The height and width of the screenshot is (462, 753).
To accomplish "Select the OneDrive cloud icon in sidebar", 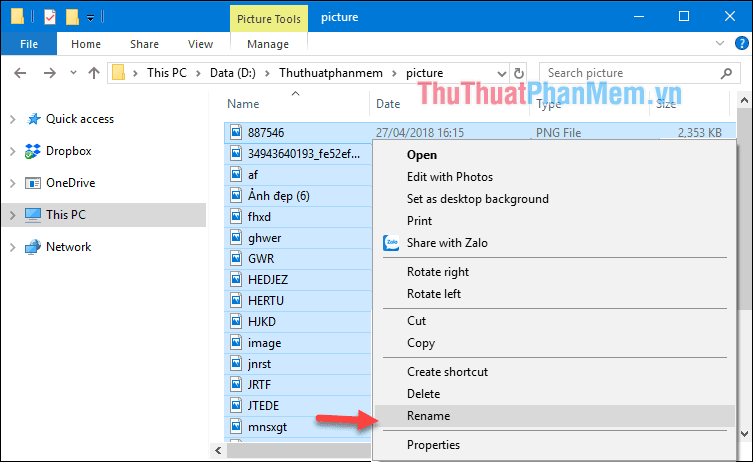I will [32, 183].
